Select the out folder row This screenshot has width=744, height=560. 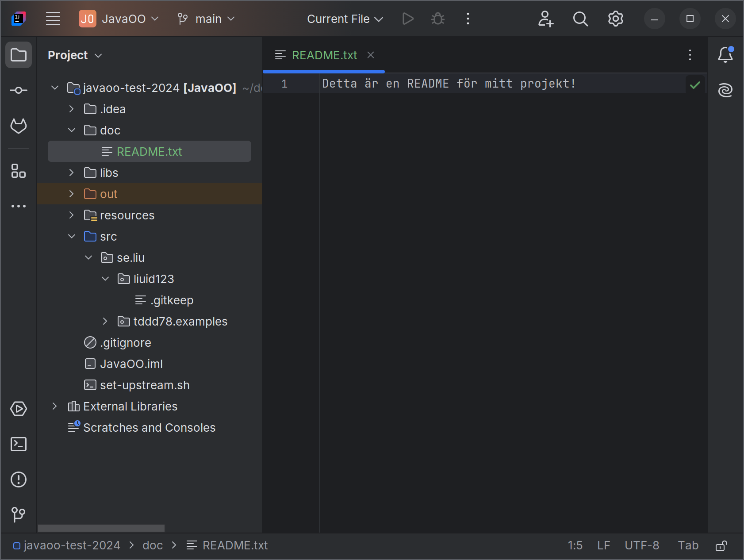coord(150,194)
